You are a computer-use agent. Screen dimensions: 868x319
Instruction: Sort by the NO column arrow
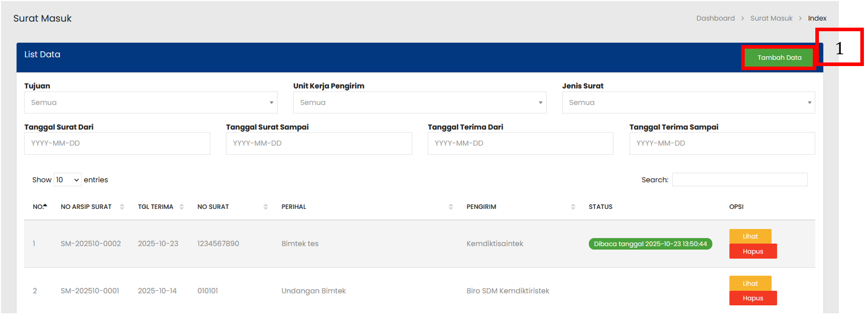pyautogui.click(x=45, y=206)
